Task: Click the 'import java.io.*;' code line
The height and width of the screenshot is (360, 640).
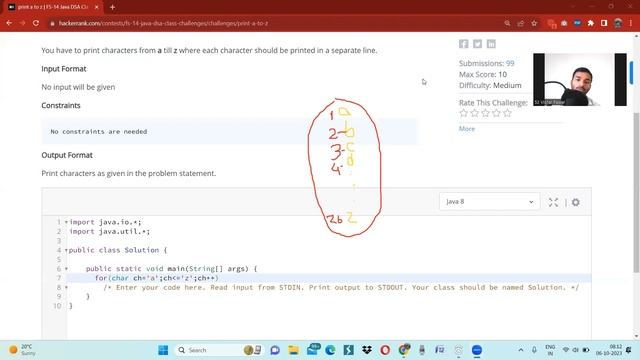Action: click(105, 222)
